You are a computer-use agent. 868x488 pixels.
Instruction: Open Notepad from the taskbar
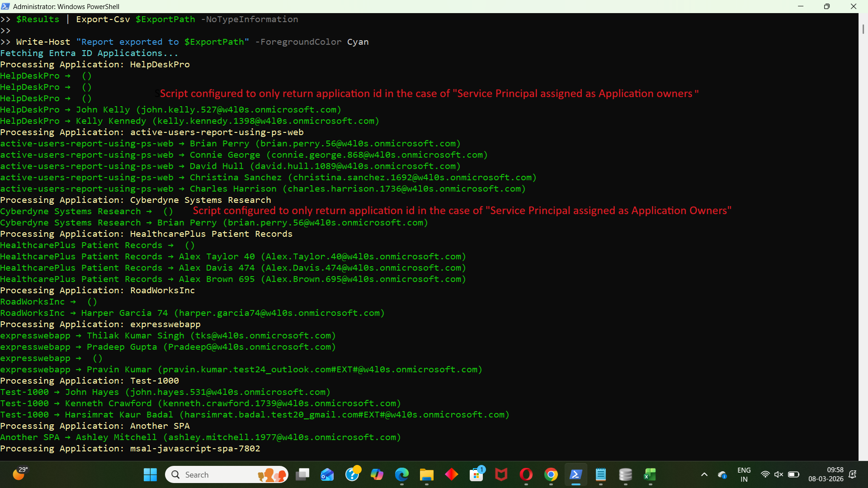point(600,474)
